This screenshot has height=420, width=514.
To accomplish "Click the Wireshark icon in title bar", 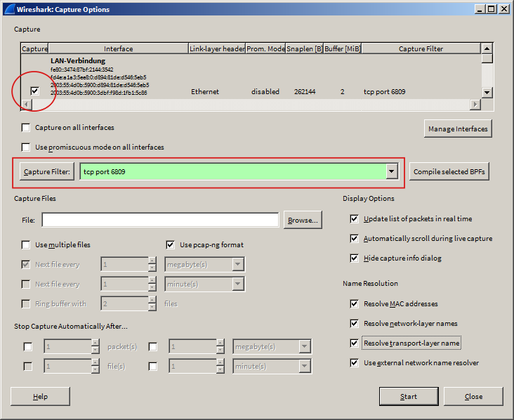I will 8,9.
